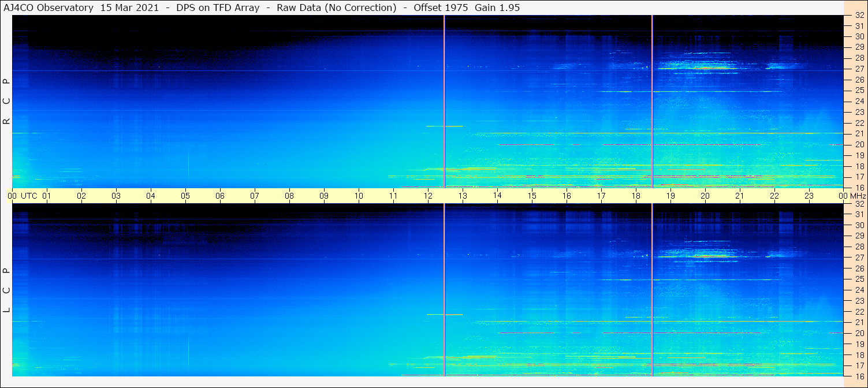Click the 09 hour tick on the time axis

[324, 196]
